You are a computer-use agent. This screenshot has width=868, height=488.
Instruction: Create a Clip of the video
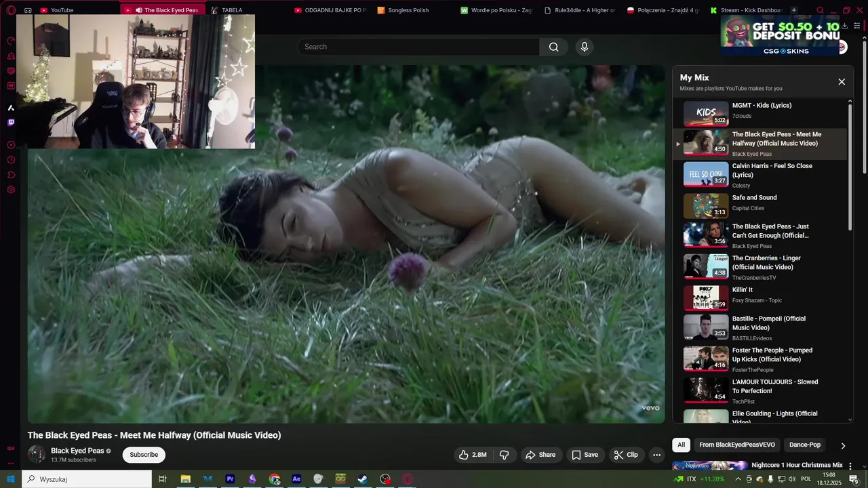click(x=626, y=455)
